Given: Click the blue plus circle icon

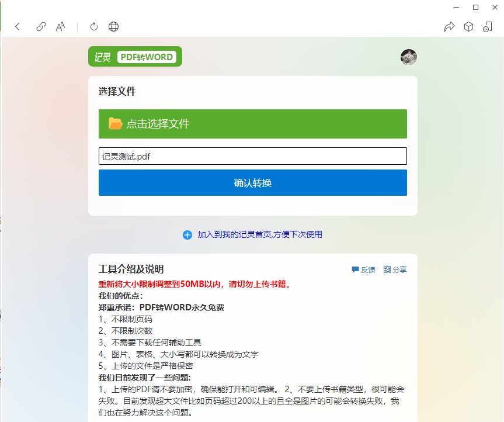Looking at the screenshot, I should coord(187,235).
